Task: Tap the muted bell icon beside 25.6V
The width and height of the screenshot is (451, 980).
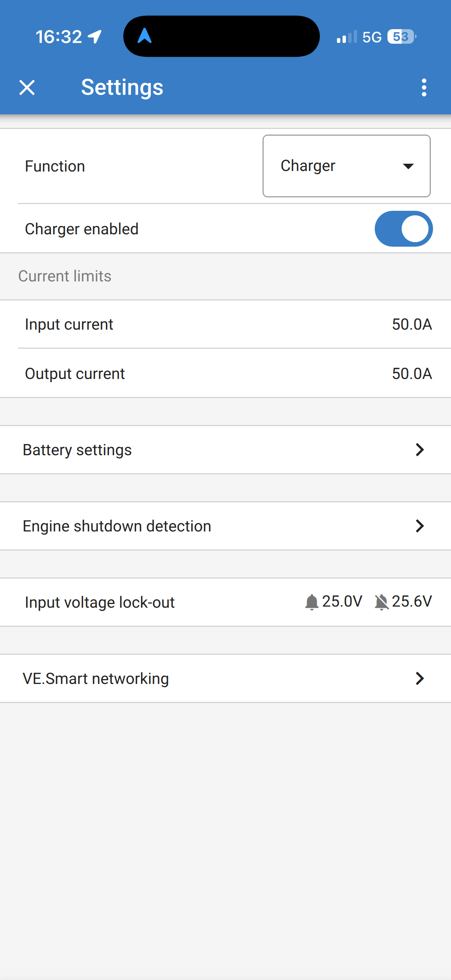Action: (381, 602)
